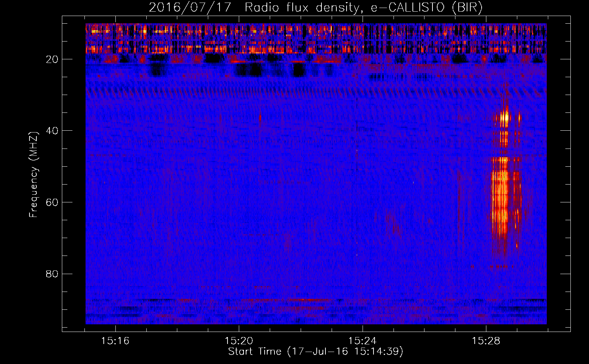Click the "60" frequency tick label
The width and height of the screenshot is (589, 364).
[x=52, y=202]
